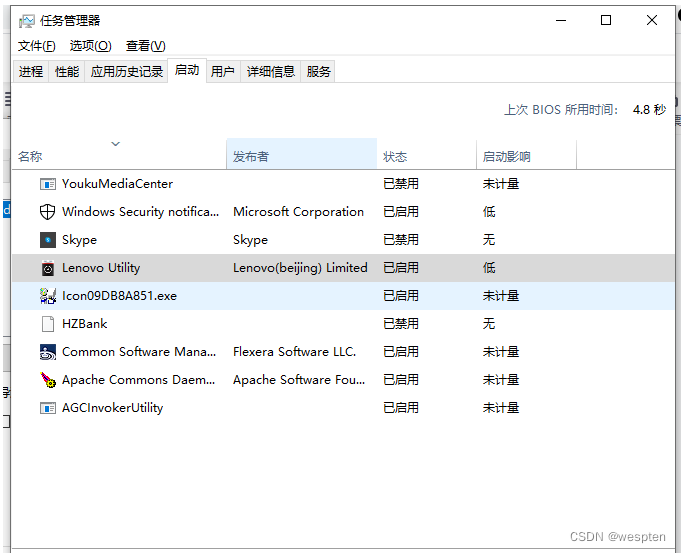Viewport: 681px width, 553px height.
Task: Click the Lenovo Utility icon
Action: pyautogui.click(x=48, y=268)
